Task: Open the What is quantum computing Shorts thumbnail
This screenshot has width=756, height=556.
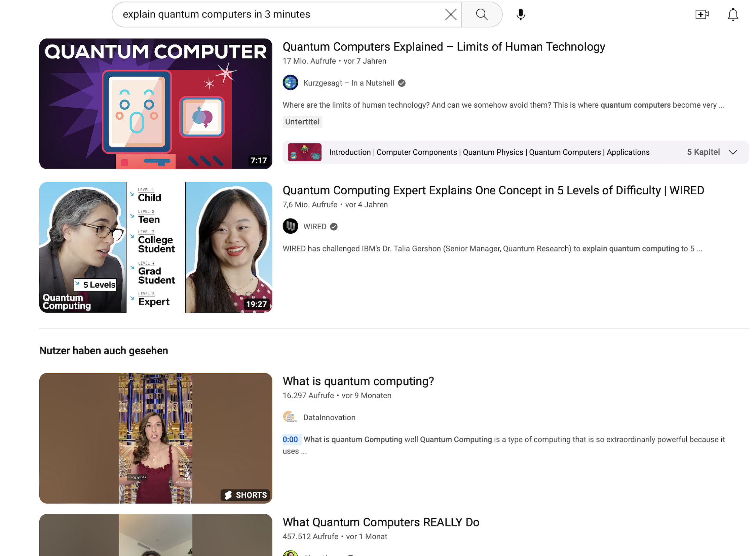Action: pyautogui.click(x=156, y=438)
